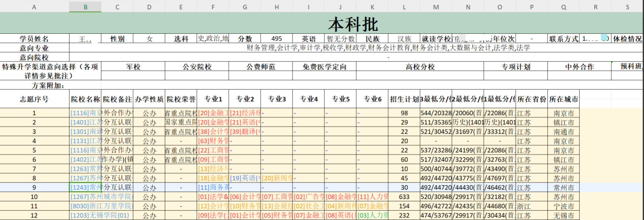Select the 公费师范 header cell
The width and height of the screenshot is (644, 220).
click(x=260, y=66)
